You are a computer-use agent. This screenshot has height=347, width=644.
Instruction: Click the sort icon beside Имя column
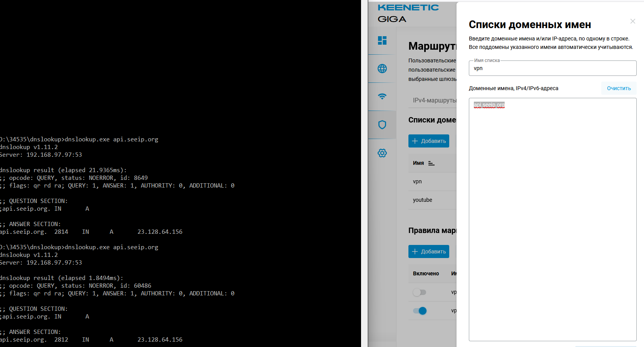coord(431,163)
